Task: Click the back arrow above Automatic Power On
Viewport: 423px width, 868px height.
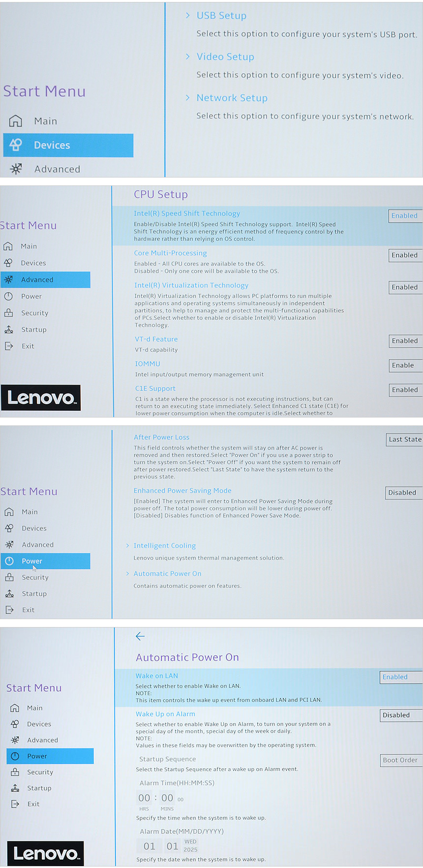Action: pyautogui.click(x=140, y=636)
